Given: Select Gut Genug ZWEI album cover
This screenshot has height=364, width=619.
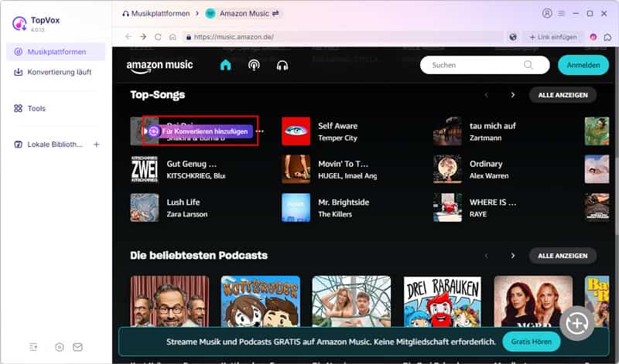Looking at the screenshot, I should tap(145, 169).
